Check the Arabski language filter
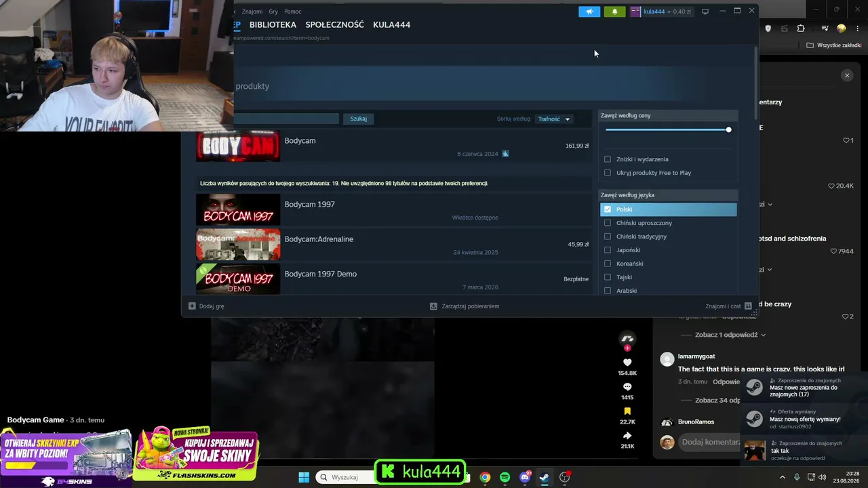This screenshot has height=488, width=868. click(x=608, y=291)
